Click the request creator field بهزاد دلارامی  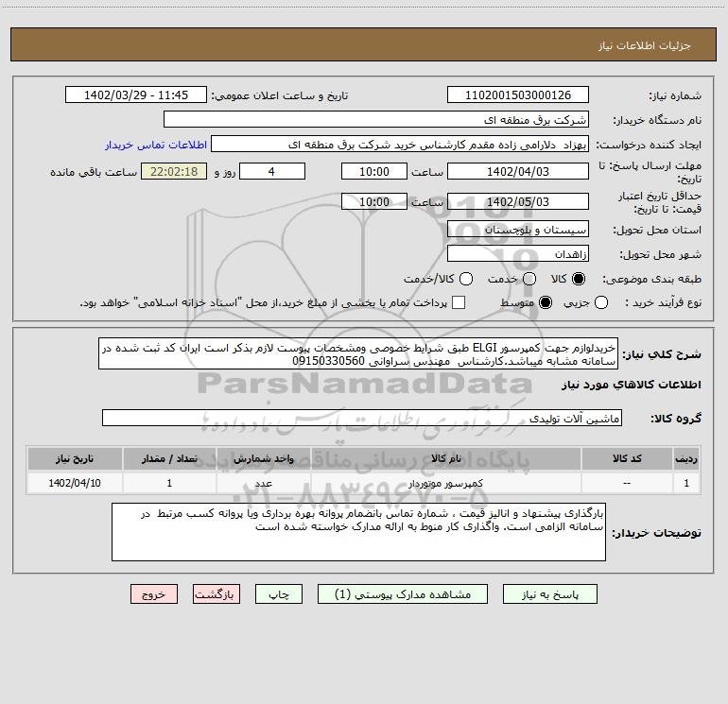[400, 145]
